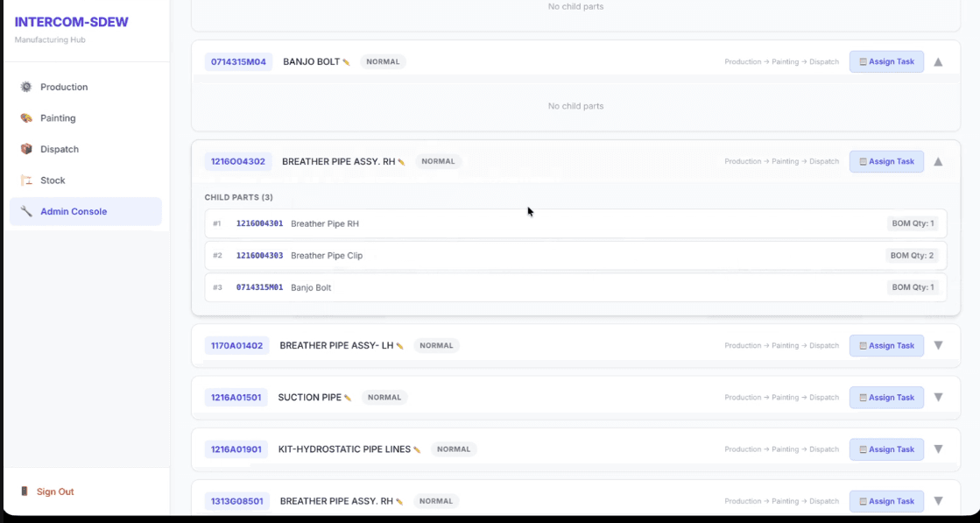980x523 pixels.
Task: Click NORMAL badge on BREATHER PIPE ASSY- LH
Action: pyautogui.click(x=436, y=345)
